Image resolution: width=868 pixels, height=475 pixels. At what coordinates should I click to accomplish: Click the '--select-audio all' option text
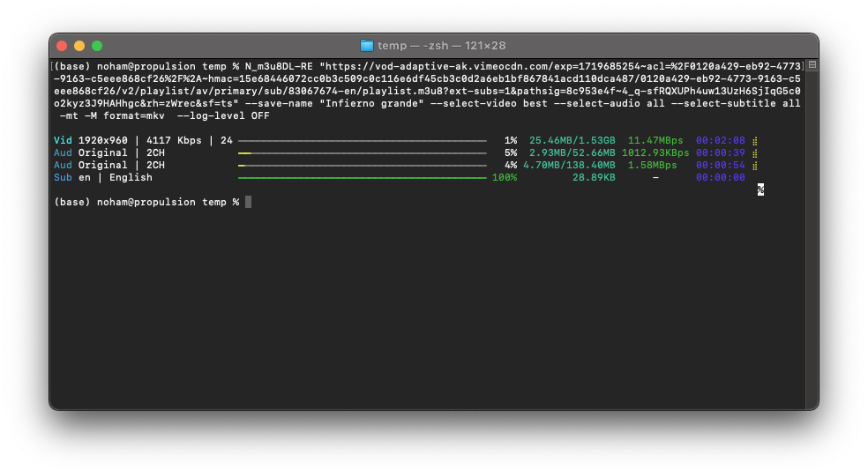pos(609,103)
